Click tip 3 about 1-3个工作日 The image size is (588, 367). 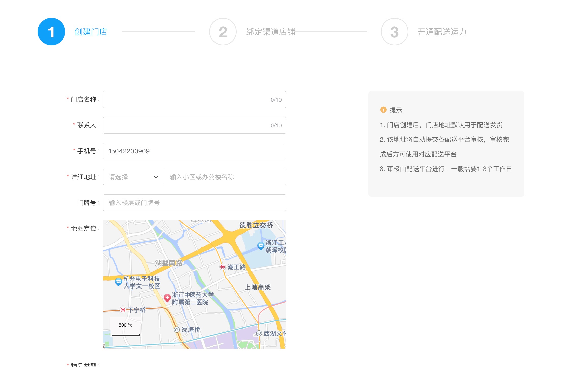pyautogui.click(x=446, y=169)
